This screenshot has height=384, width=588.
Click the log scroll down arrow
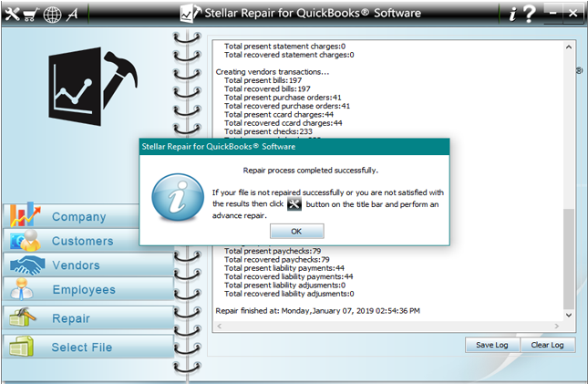pos(569,315)
